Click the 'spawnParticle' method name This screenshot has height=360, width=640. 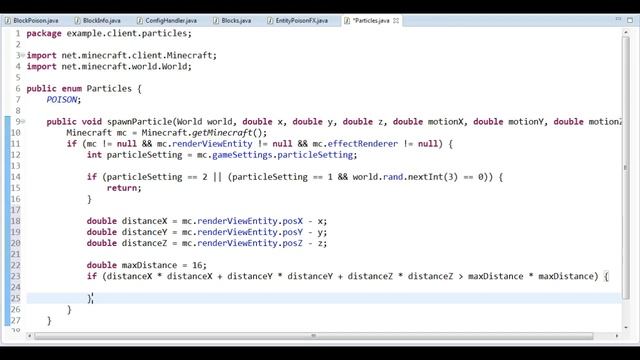139,121
